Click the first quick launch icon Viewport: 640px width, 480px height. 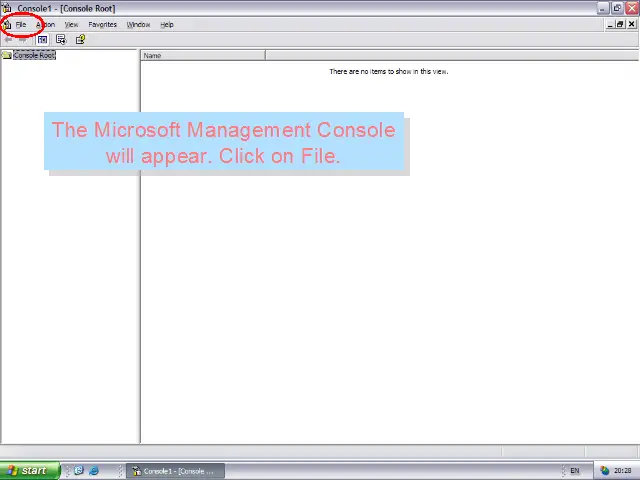tap(79, 471)
